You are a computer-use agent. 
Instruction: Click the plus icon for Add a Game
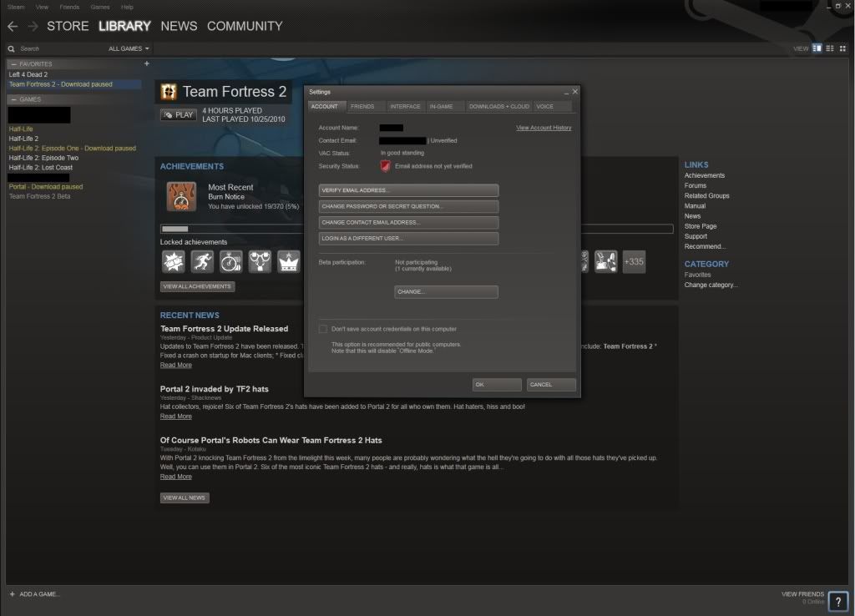(12, 594)
